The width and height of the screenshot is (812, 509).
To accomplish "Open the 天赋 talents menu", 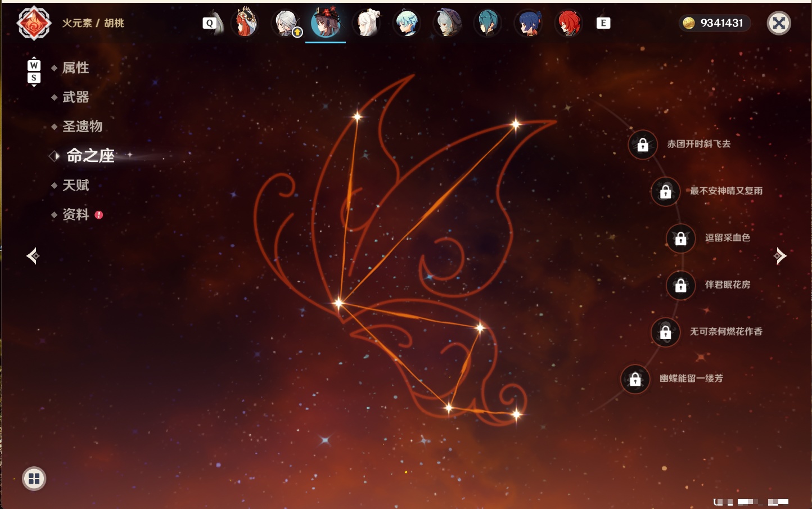I will click(75, 185).
